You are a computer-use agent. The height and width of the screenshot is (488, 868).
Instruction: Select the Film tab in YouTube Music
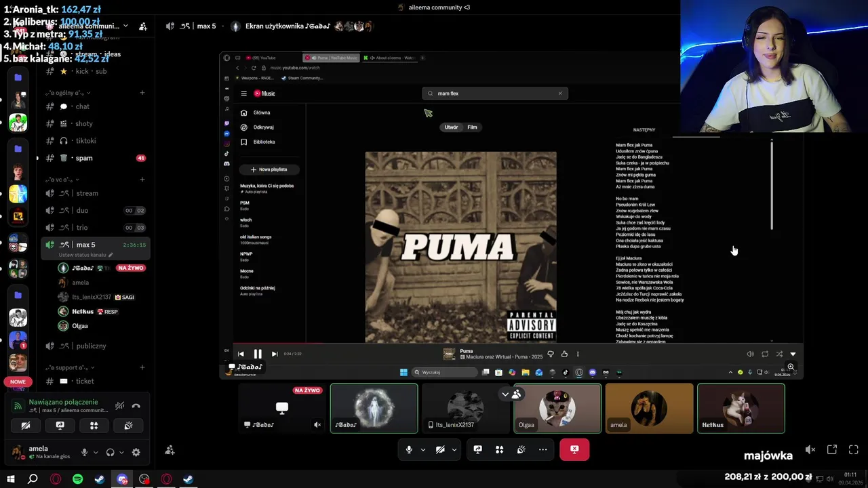click(x=472, y=127)
